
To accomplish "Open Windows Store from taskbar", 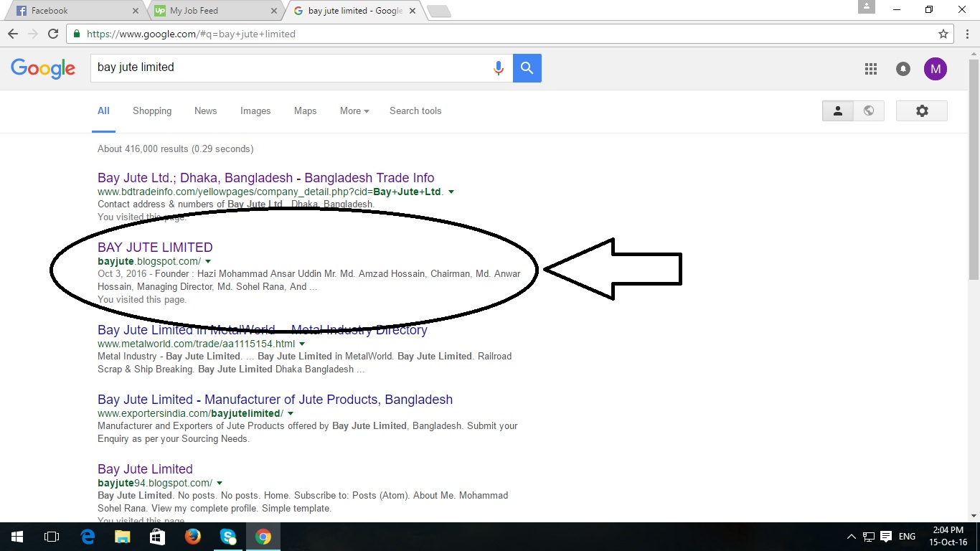I will pos(158,537).
